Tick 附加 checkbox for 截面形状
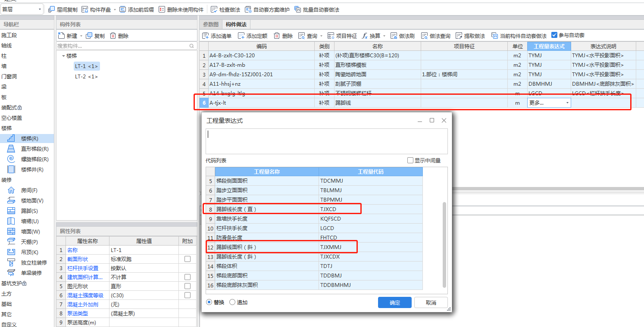Viewport: 644px width, 327px height. pos(188,259)
